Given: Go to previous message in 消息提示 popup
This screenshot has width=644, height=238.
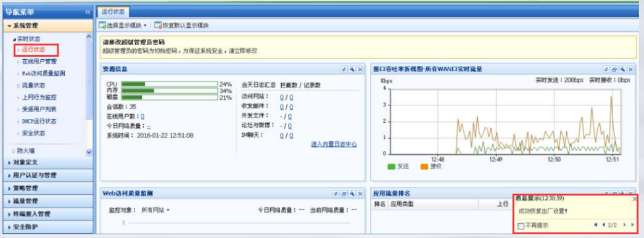Looking at the screenshot, I should pyautogui.click(x=603, y=225).
